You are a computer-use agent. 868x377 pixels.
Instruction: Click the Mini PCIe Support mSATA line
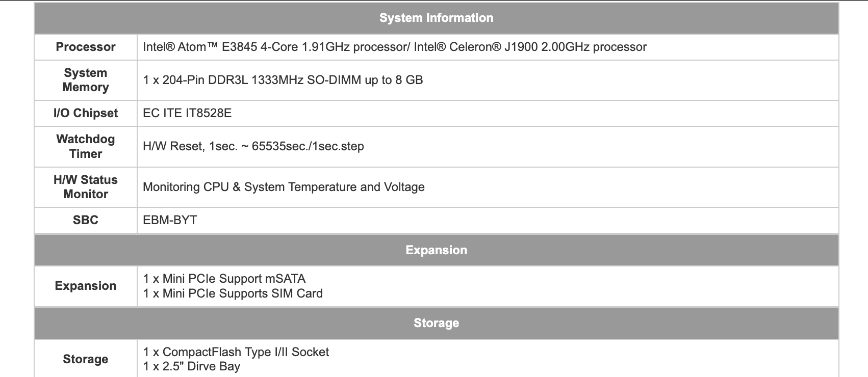[224, 279]
